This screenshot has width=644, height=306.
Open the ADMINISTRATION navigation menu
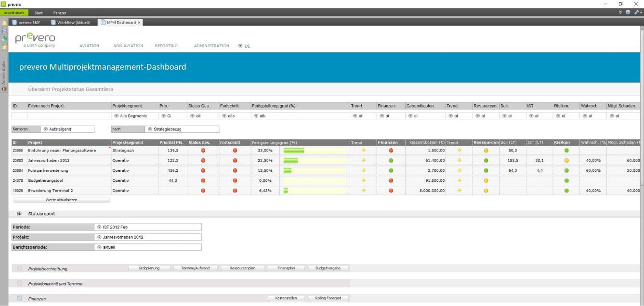(x=211, y=46)
